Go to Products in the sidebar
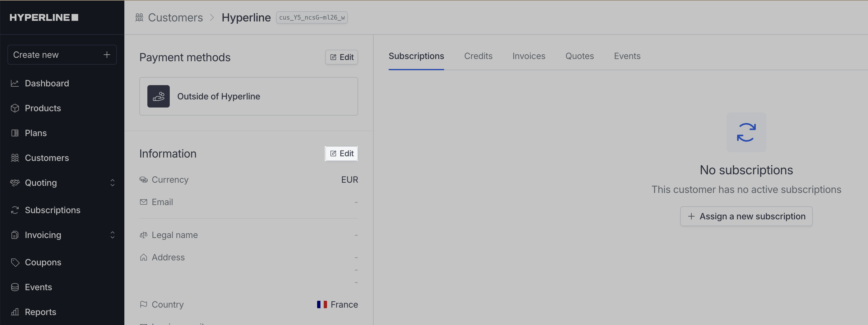868x325 pixels. (x=43, y=108)
